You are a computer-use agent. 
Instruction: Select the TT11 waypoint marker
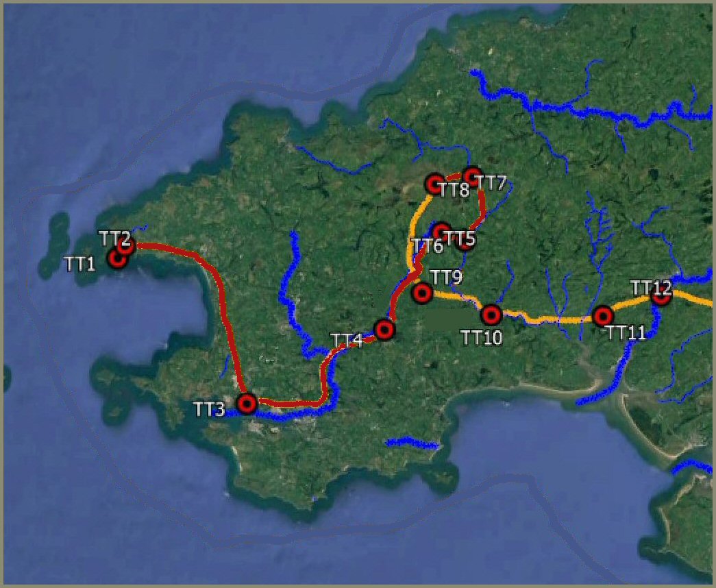tap(603, 316)
